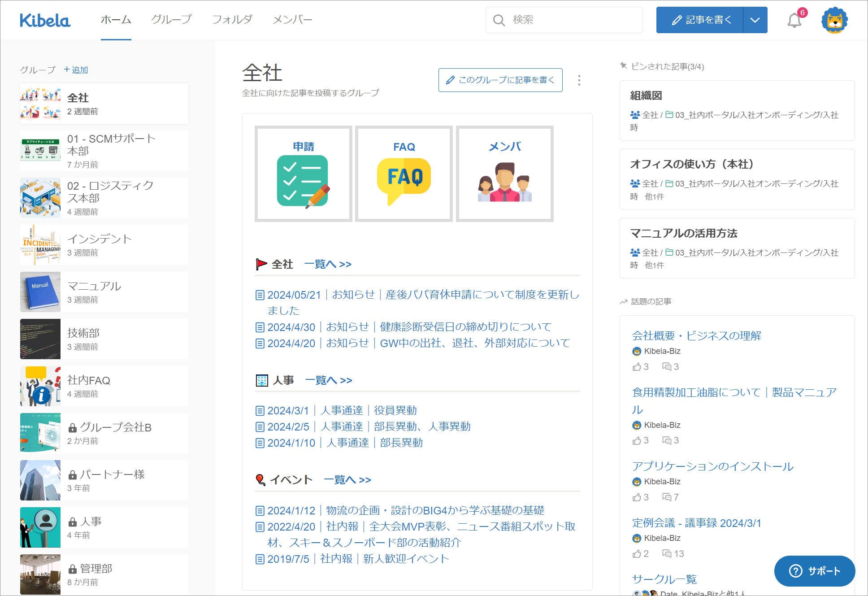Click the search magnifier icon

[x=499, y=20]
